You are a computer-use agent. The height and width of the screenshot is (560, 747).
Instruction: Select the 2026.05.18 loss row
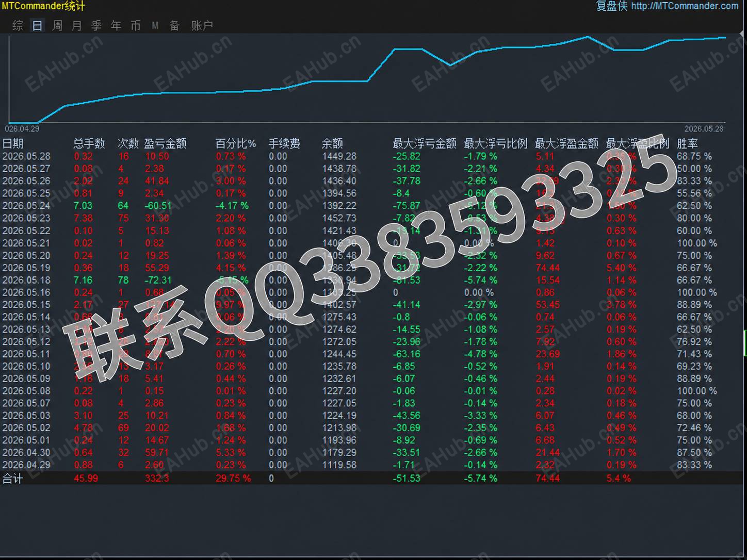coord(373,280)
